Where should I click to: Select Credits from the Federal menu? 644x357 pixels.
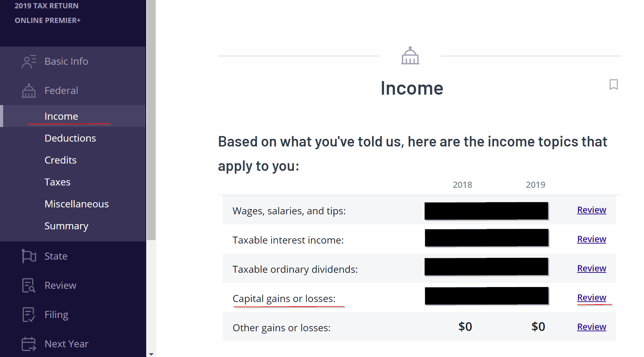click(60, 160)
